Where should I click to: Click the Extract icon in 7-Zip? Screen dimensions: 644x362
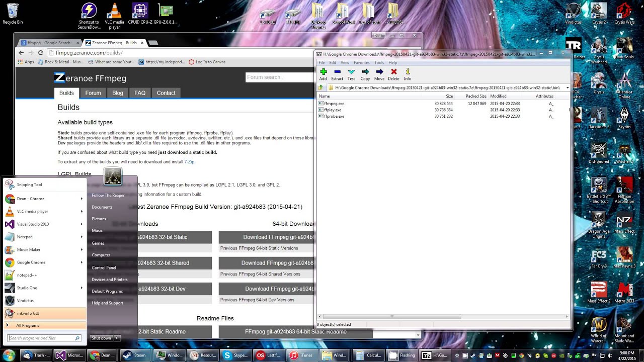tap(337, 74)
